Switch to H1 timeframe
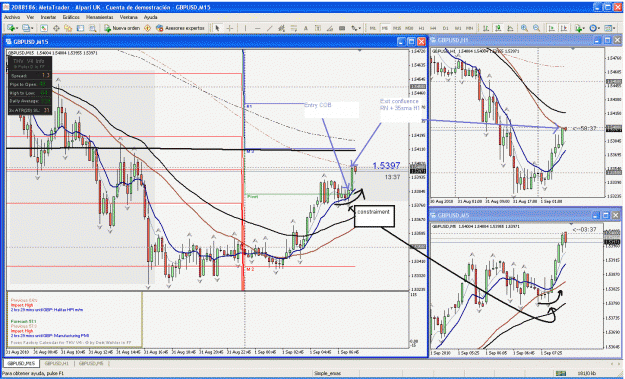The image size is (625, 379). (421, 28)
